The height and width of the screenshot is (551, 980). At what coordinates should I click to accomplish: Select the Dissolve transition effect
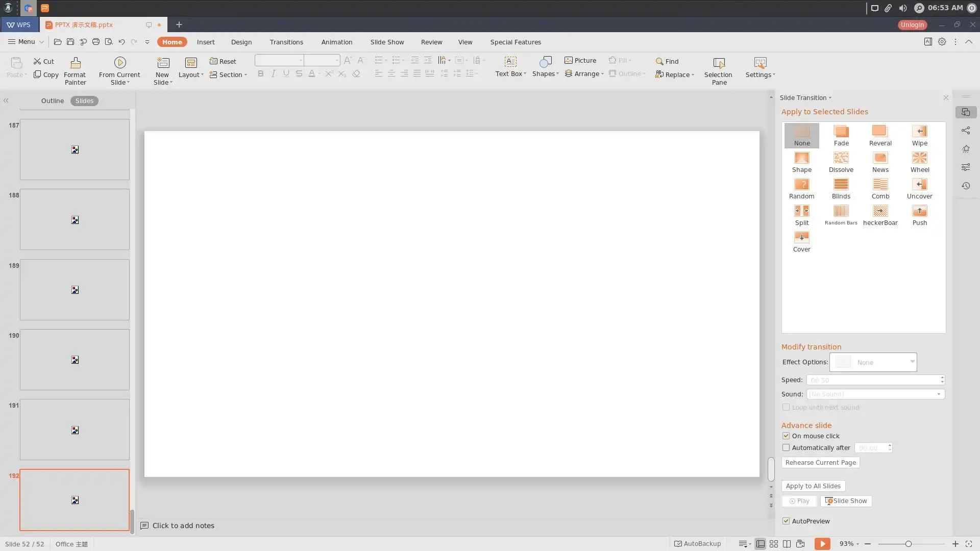[x=841, y=162]
